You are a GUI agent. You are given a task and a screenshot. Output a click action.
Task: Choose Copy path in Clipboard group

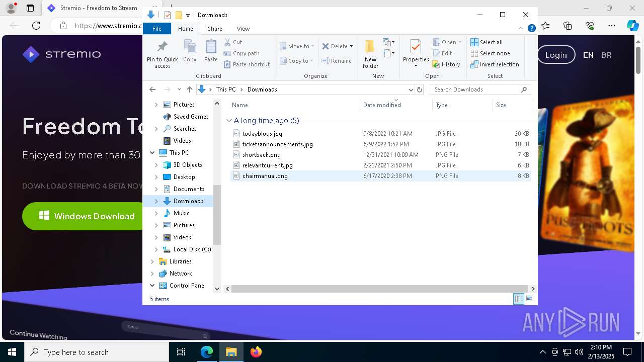[x=242, y=53]
